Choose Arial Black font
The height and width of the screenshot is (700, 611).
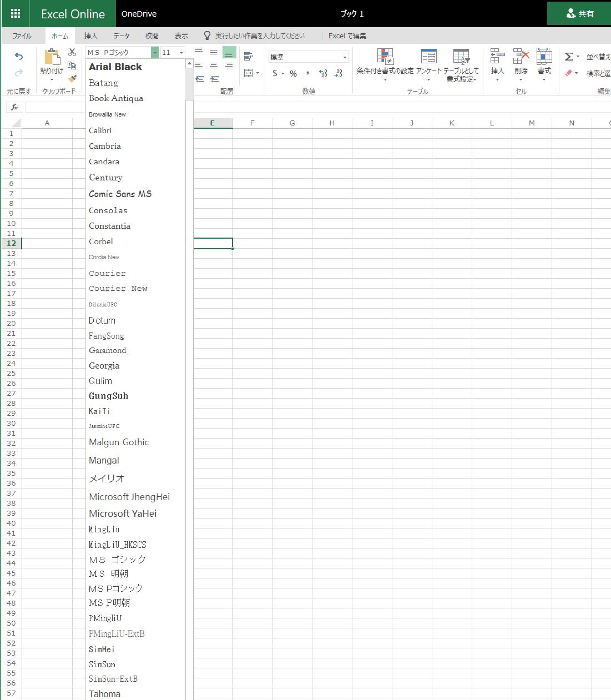tap(115, 67)
